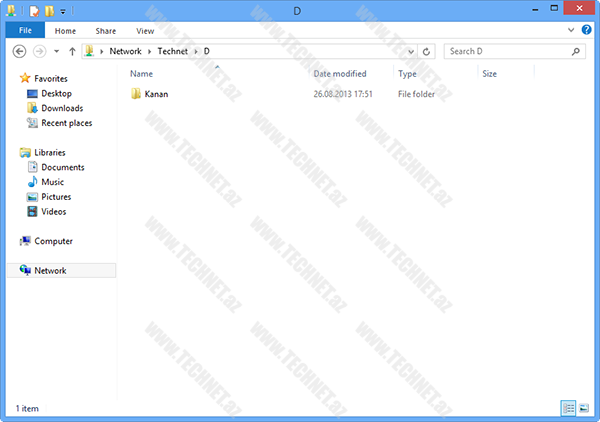Open the recent locations dropdown arrow

[x=57, y=51]
